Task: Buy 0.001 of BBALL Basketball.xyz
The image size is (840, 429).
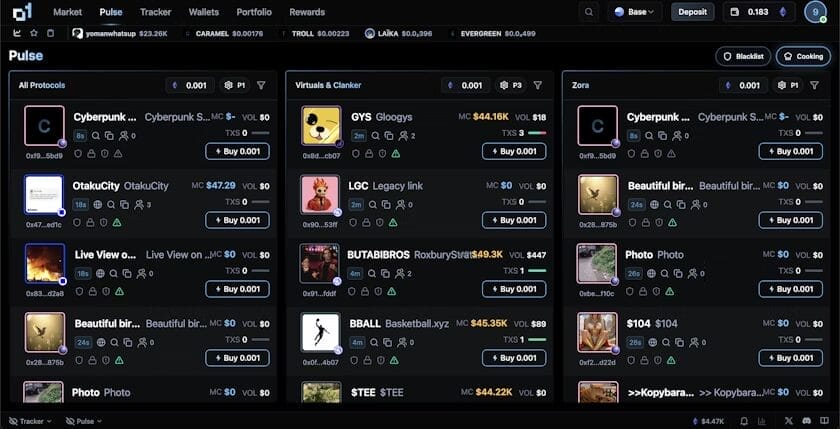Action: [x=514, y=358]
